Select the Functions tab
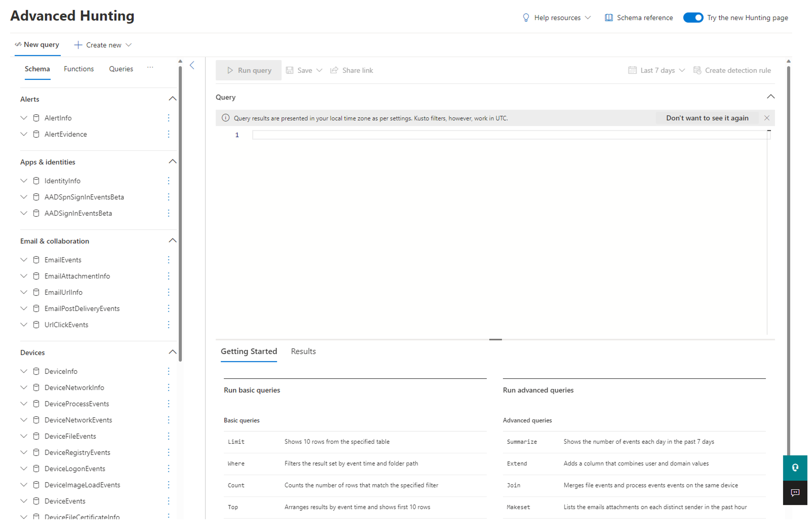 coord(79,69)
